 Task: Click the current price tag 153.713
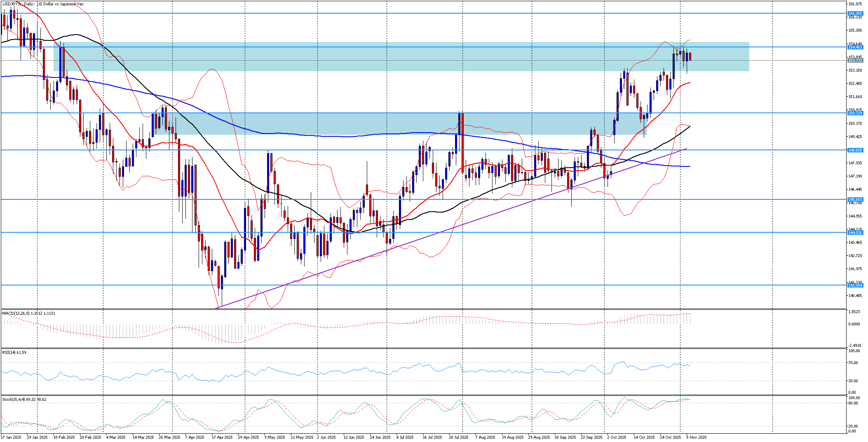click(855, 61)
